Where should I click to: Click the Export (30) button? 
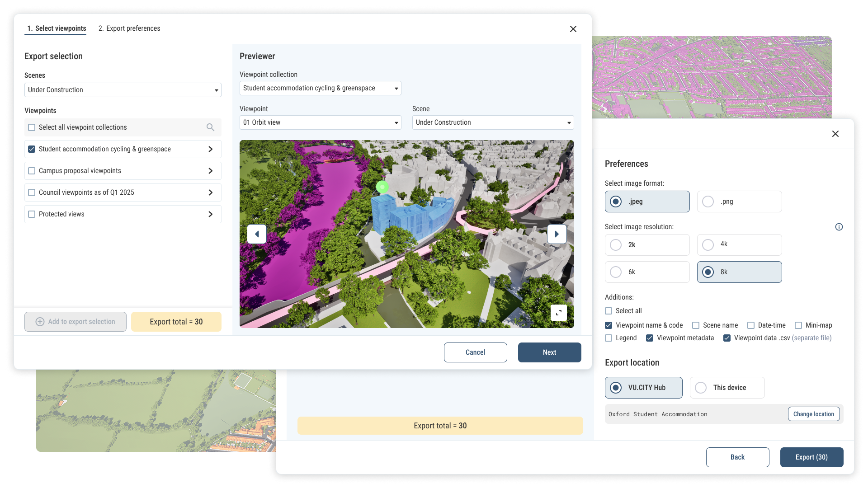812,457
